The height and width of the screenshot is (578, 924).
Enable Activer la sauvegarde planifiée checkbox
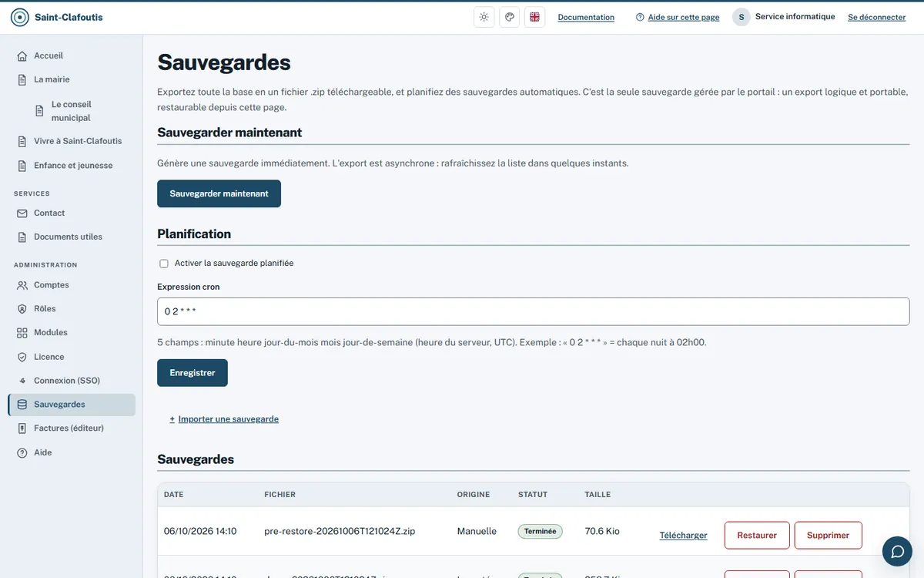163,264
